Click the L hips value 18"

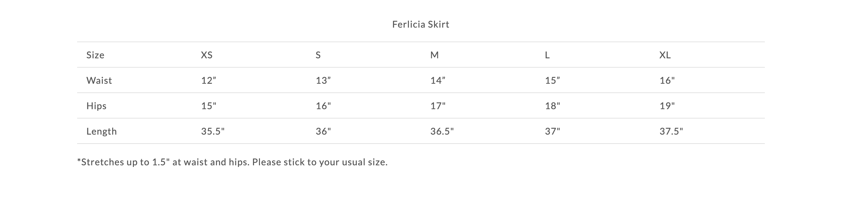[552, 106]
